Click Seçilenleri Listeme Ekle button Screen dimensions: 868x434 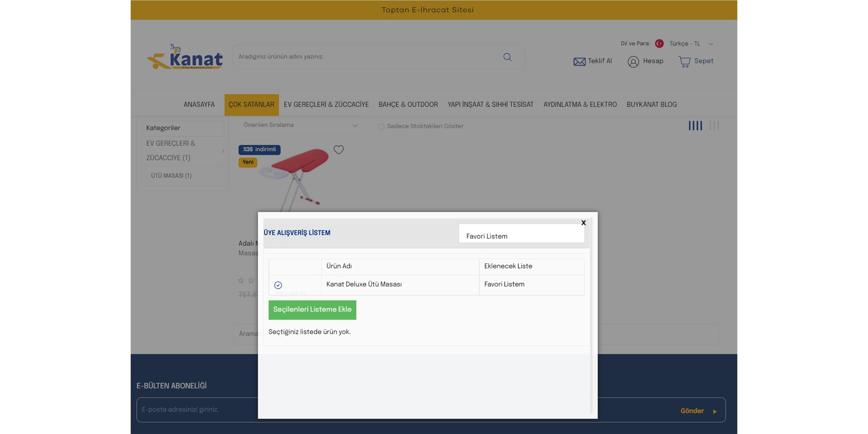(312, 310)
